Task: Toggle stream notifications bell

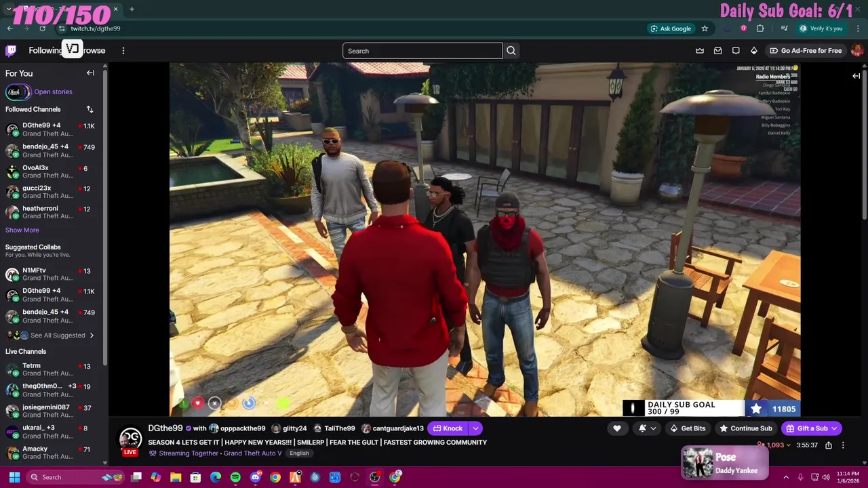Action: (x=642, y=428)
